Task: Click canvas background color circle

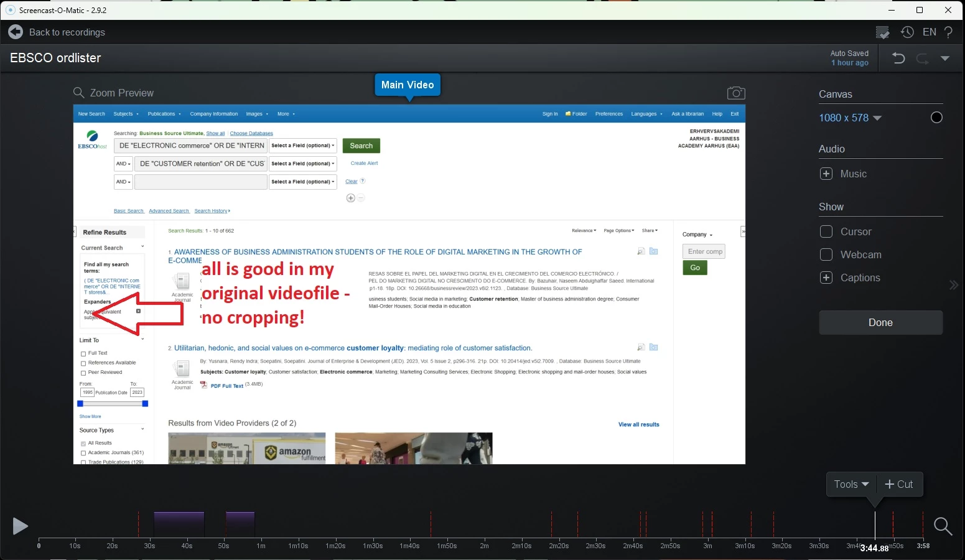Action: [936, 118]
